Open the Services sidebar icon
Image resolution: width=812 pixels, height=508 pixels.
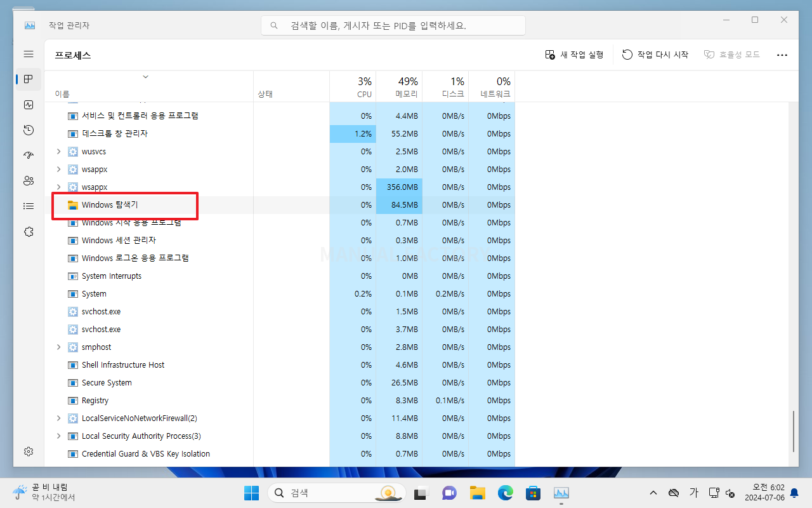tap(29, 232)
